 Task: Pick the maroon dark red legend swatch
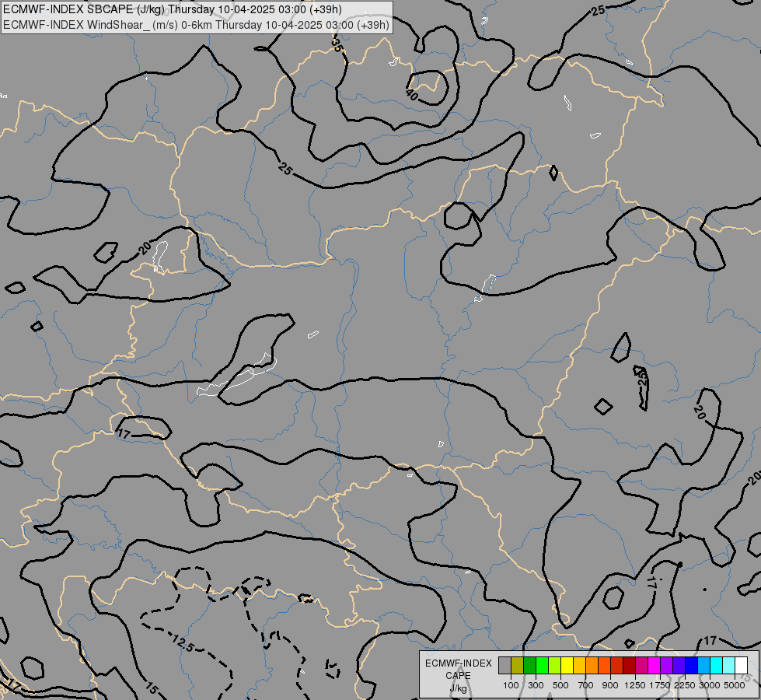click(x=629, y=665)
